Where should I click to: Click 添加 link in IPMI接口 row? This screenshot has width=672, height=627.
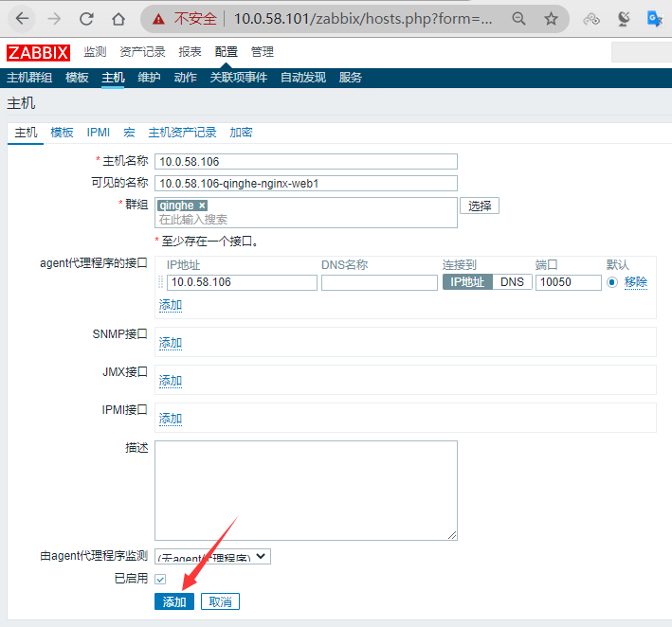tap(171, 419)
